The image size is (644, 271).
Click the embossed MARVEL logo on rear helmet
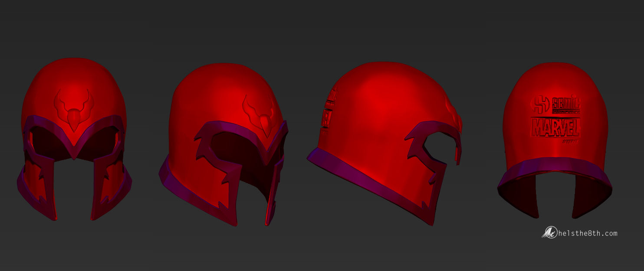pyautogui.click(x=556, y=127)
